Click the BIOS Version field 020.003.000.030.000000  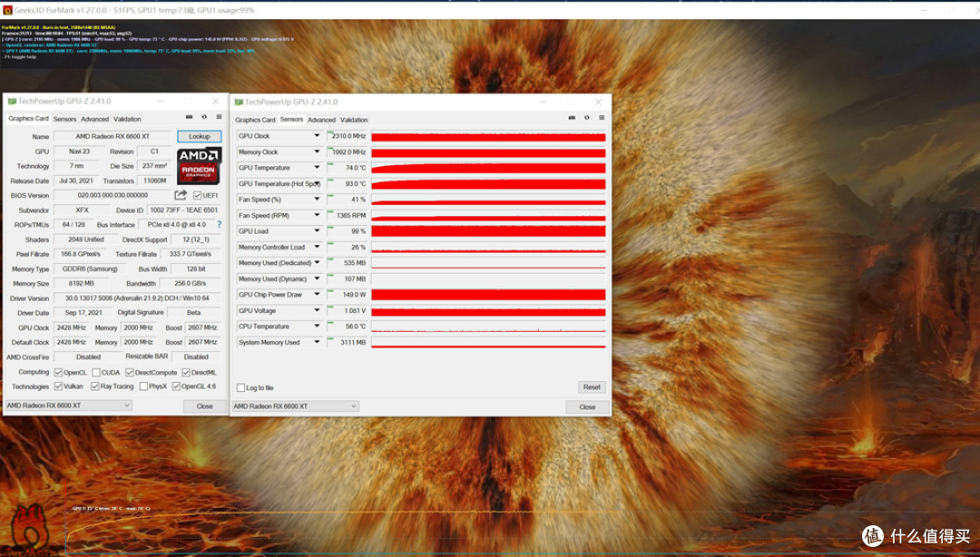point(113,195)
